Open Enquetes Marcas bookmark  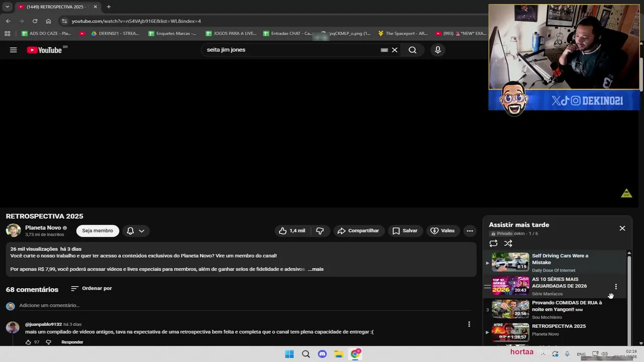coord(172,34)
